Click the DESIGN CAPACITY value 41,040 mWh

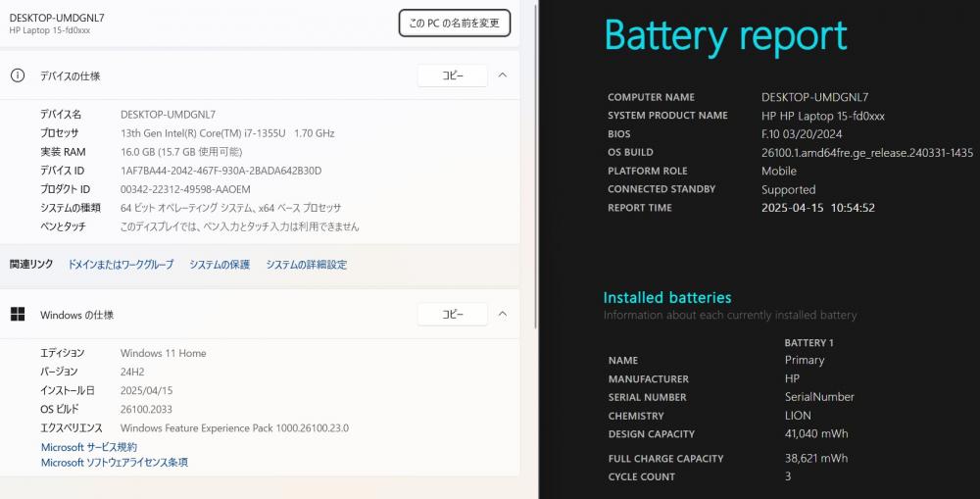point(816,433)
